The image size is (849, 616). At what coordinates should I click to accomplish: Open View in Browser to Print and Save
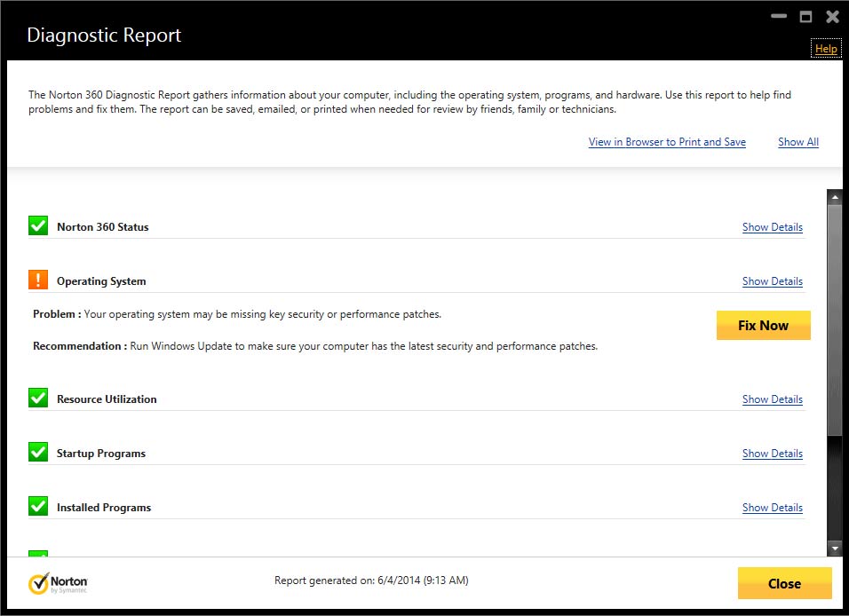coord(667,142)
